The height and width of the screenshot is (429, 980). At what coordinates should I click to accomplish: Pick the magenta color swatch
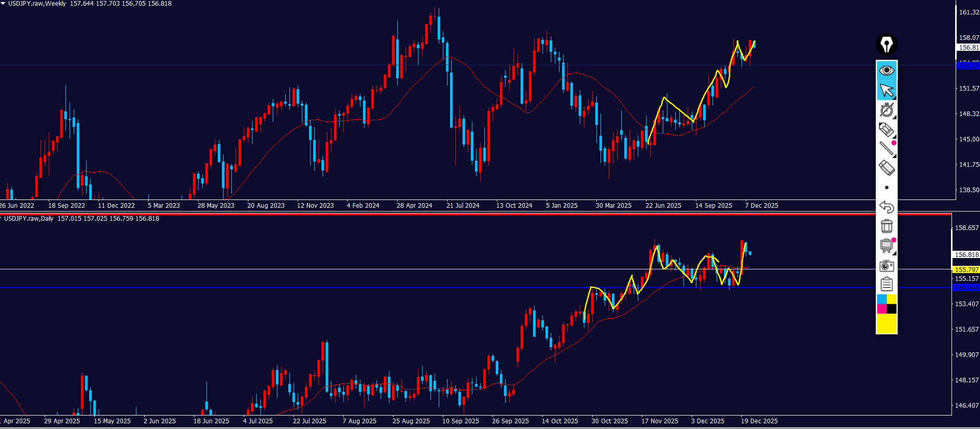pos(881,309)
